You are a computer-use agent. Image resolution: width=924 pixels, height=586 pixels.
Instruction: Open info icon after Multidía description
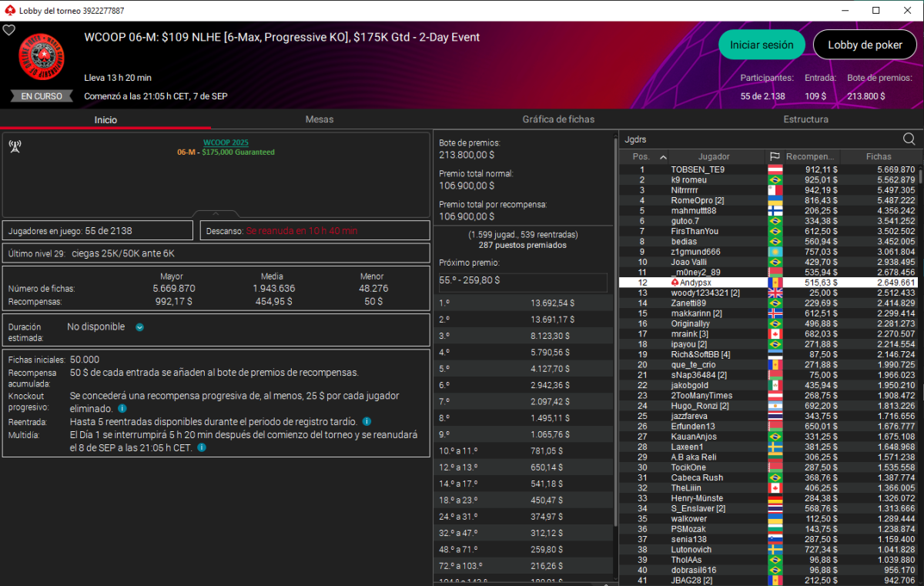tap(201, 447)
